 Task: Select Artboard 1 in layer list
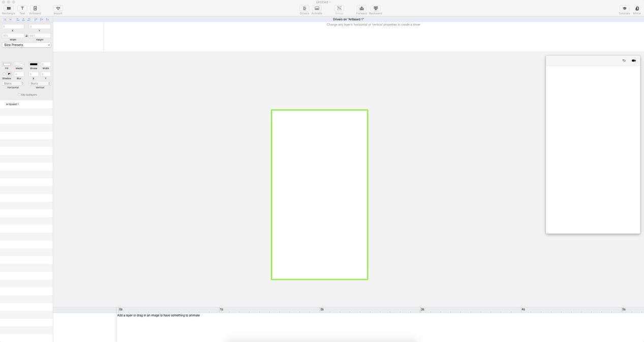click(12, 104)
